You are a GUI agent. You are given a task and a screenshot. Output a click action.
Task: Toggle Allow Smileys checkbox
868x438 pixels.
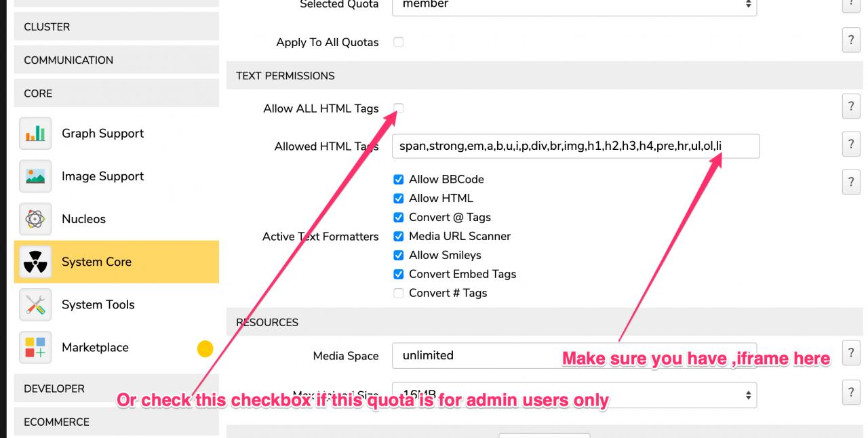399,256
